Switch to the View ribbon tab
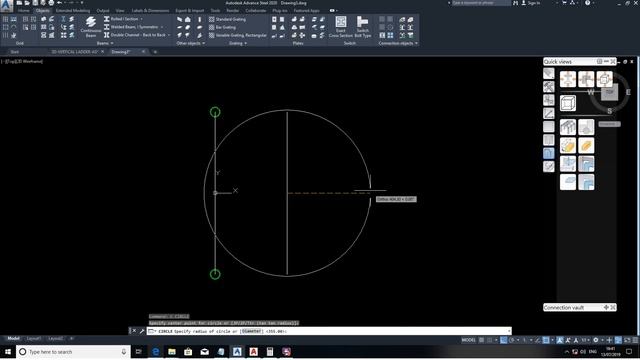The width and height of the screenshot is (640, 360). point(120,11)
